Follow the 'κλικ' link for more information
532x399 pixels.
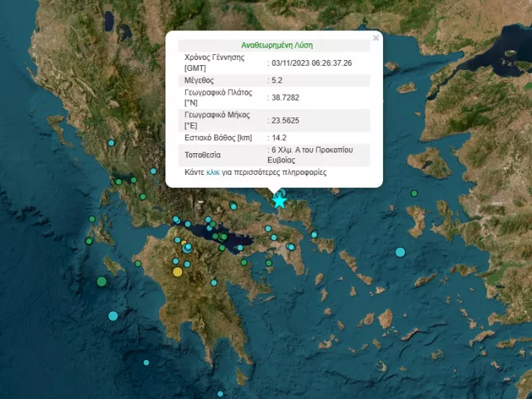point(213,173)
